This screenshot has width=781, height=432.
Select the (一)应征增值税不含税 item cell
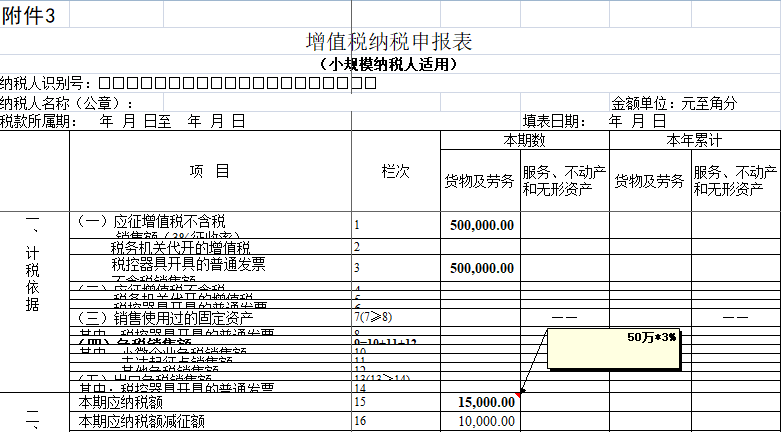[210, 225]
